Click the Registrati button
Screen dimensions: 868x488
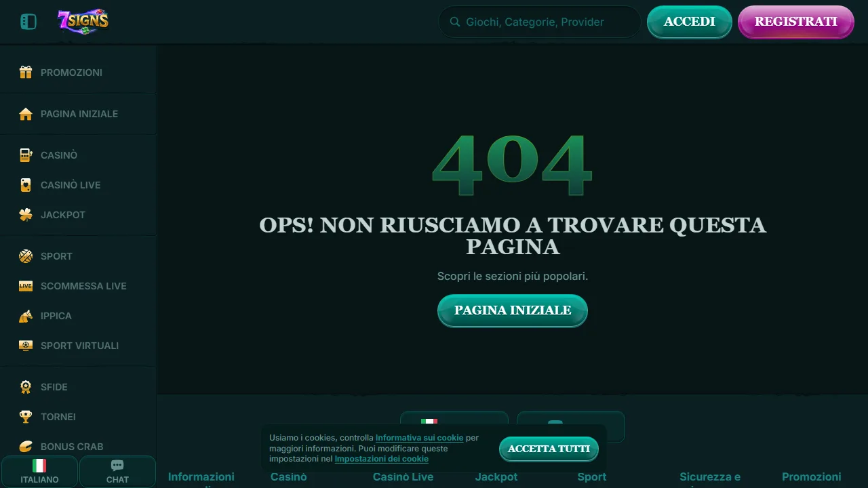pyautogui.click(x=796, y=22)
